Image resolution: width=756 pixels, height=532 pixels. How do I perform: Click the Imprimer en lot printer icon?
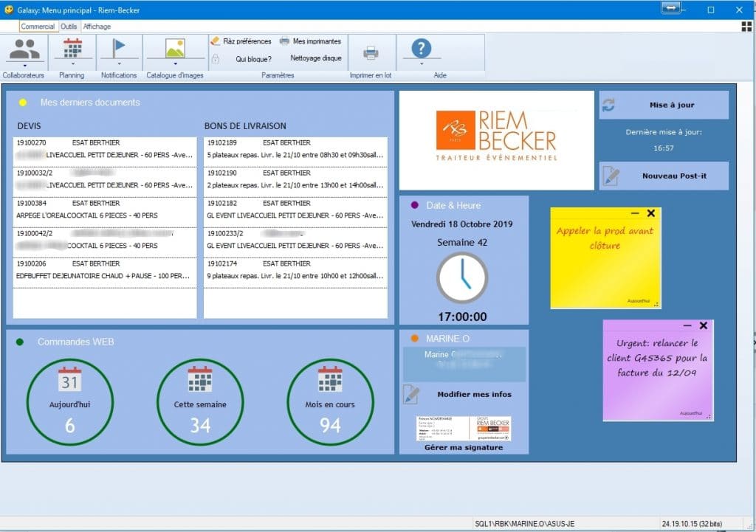click(x=371, y=52)
